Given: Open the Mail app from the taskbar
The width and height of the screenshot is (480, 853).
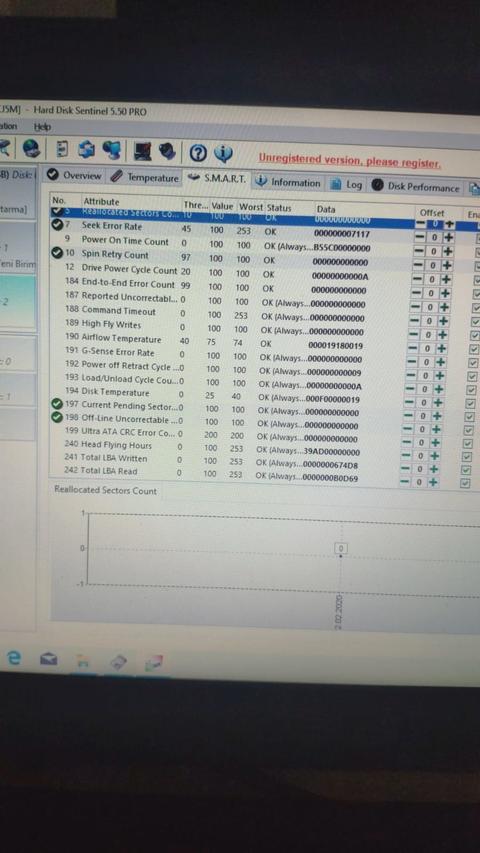Looking at the screenshot, I should [x=48, y=660].
